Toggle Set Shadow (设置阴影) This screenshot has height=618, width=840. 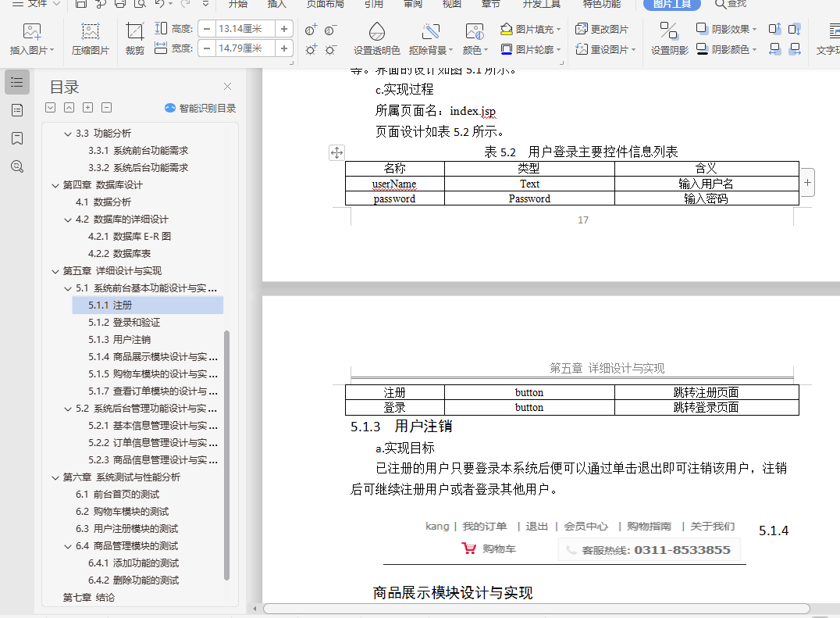click(669, 39)
